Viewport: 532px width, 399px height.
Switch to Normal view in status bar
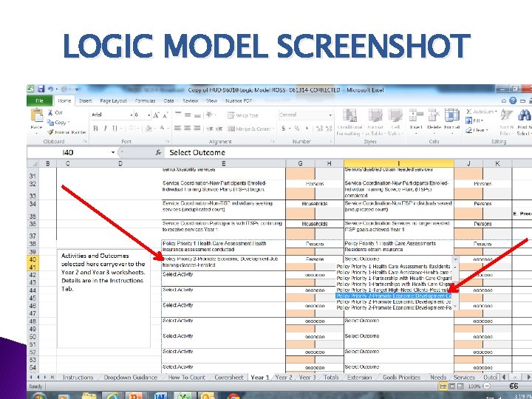click(443, 386)
